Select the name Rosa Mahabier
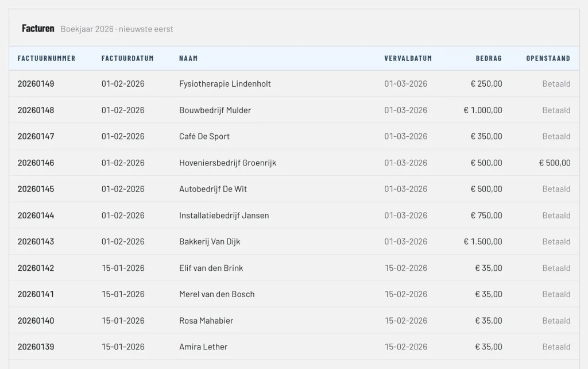Image resolution: width=588 pixels, height=369 pixels. pos(206,320)
